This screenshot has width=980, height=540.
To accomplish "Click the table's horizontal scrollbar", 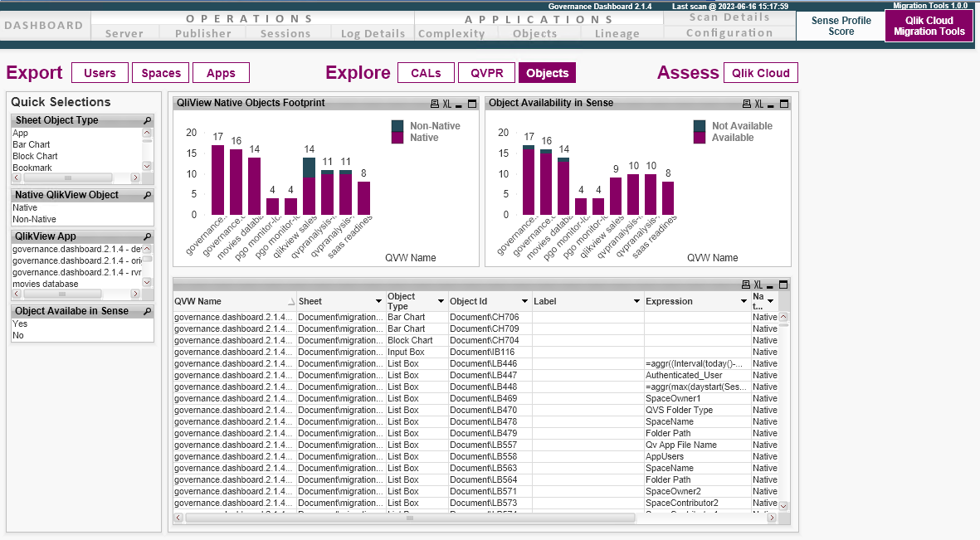I will [409, 518].
